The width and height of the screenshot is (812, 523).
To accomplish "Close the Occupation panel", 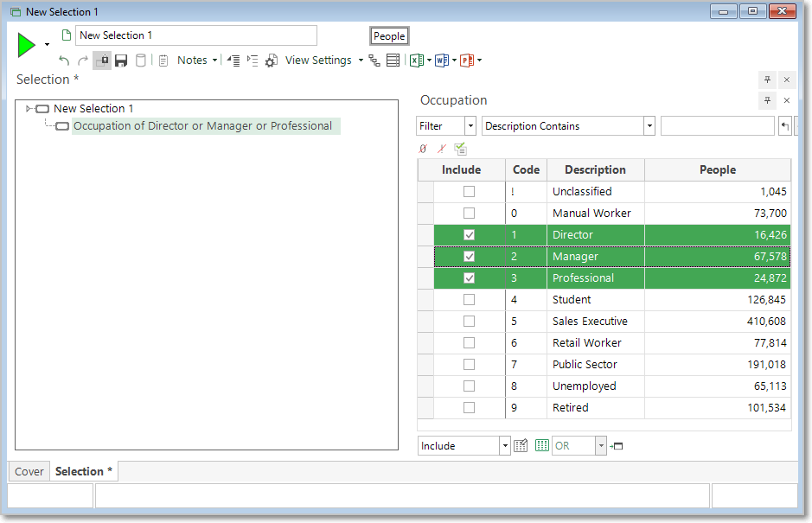I will pyautogui.click(x=787, y=100).
